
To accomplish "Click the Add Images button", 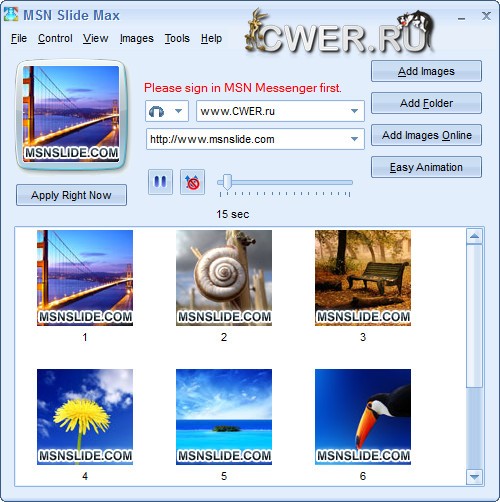I will coord(426,71).
